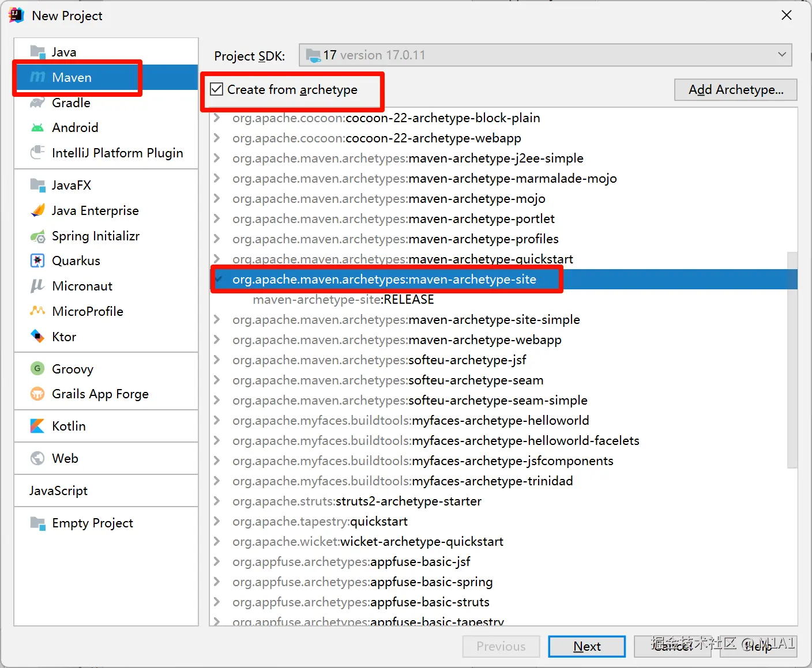Viewport: 812px width, 668px height.
Task: Click the Quarkus icon
Action: 37,261
